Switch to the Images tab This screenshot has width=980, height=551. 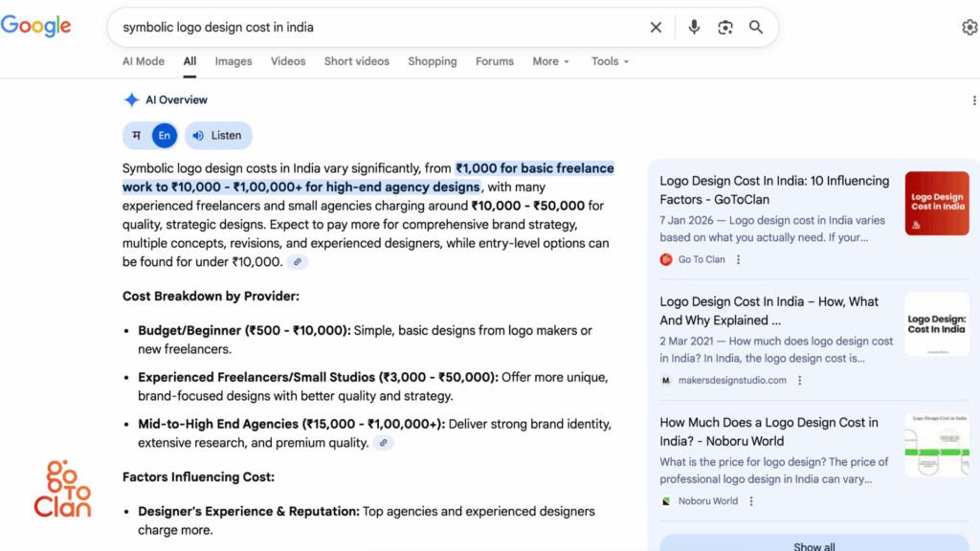point(233,61)
